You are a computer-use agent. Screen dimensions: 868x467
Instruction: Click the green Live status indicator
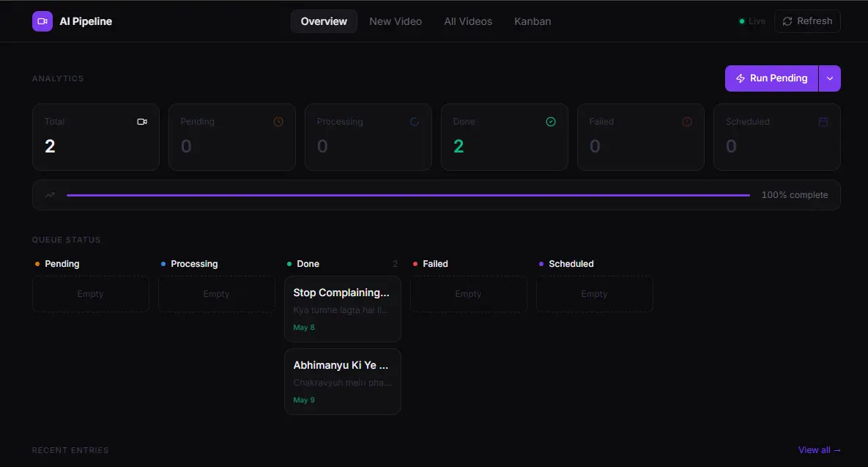(x=752, y=21)
